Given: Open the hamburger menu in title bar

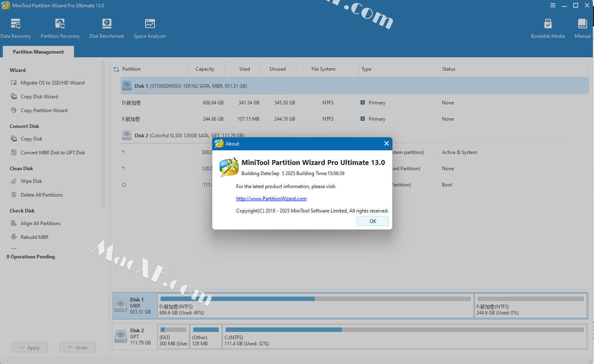Looking at the screenshot, I should (x=553, y=6).
